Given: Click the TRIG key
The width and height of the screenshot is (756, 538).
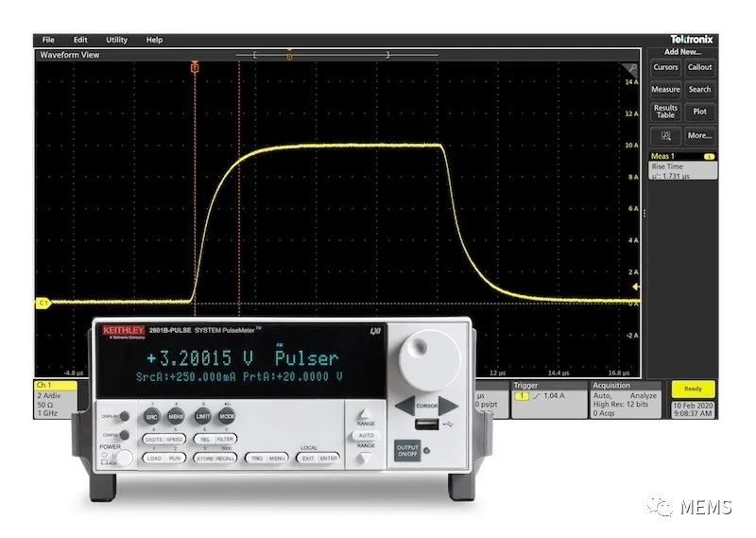Looking at the screenshot, I should [257, 458].
